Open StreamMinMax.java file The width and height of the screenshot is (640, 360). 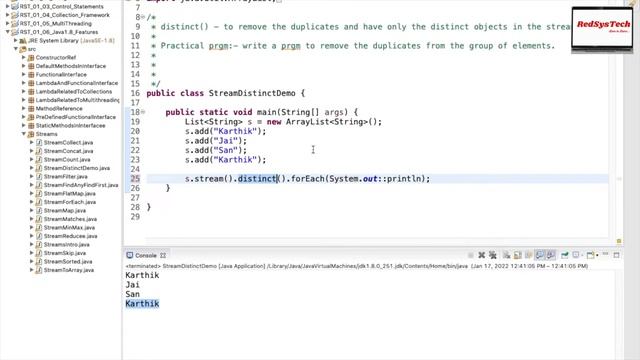(x=69, y=227)
